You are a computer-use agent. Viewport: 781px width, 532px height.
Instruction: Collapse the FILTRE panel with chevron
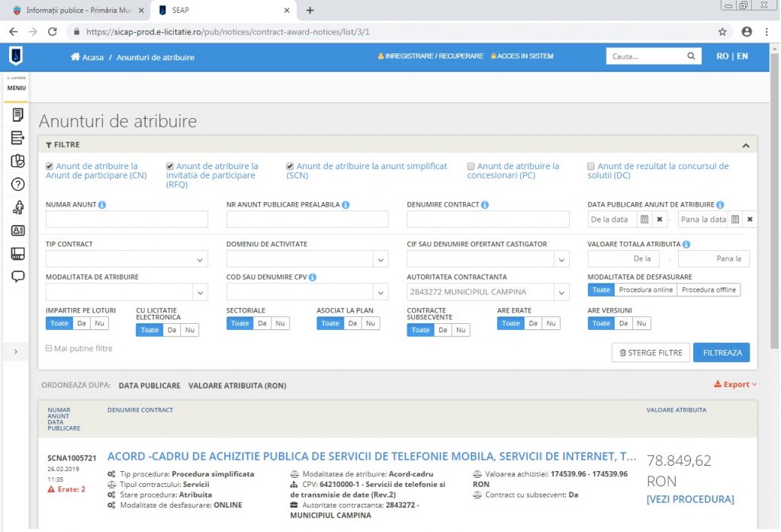745,145
